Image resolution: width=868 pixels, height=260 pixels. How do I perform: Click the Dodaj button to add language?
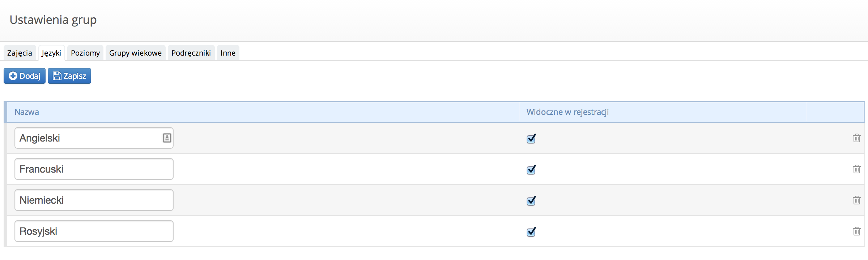point(25,76)
